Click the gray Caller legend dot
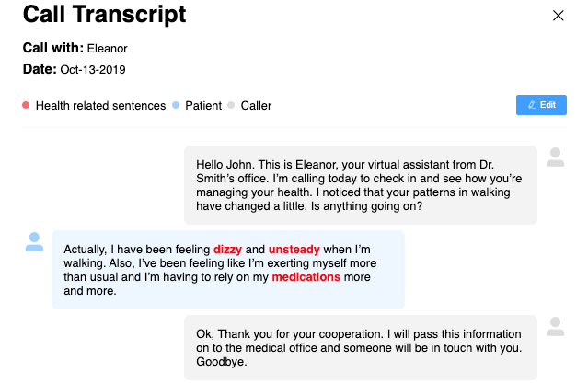This screenshot has width=588, height=385. pos(231,105)
